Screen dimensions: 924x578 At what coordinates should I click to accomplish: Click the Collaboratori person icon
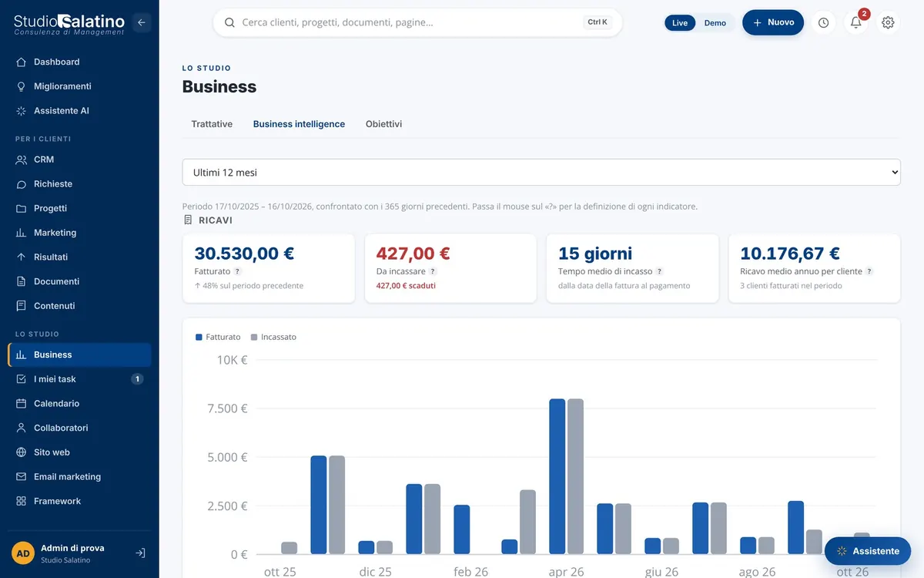click(x=21, y=428)
